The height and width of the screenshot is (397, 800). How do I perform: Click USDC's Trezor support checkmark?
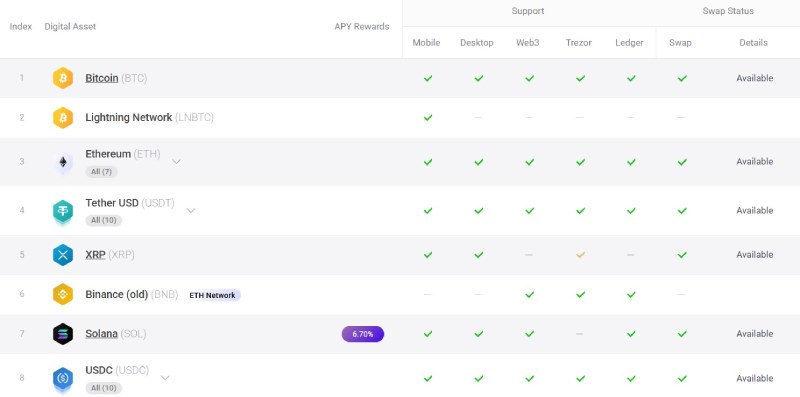[x=580, y=378]
